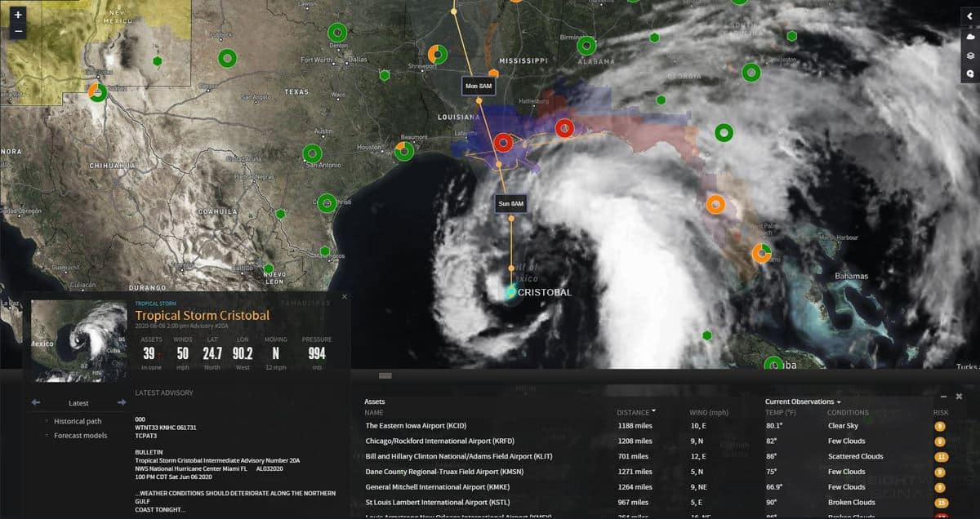Select the green asset marker near Cuba

click(x=773, y=364)
